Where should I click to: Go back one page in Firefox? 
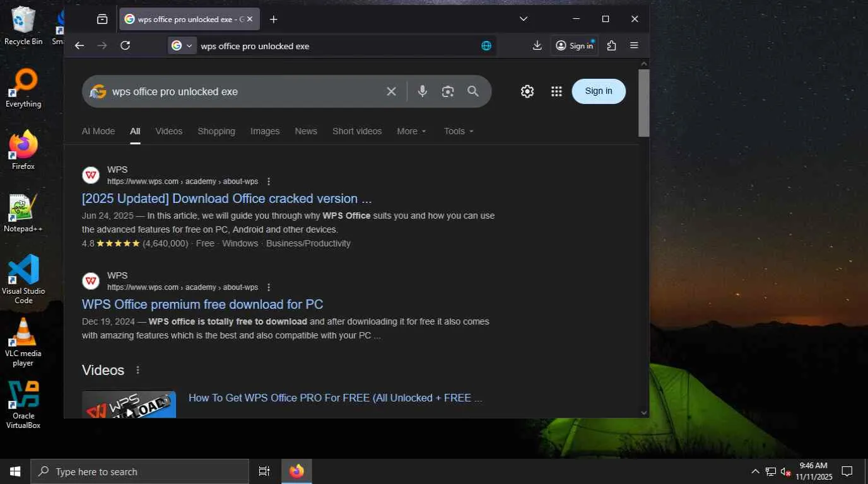pos(79,45)
